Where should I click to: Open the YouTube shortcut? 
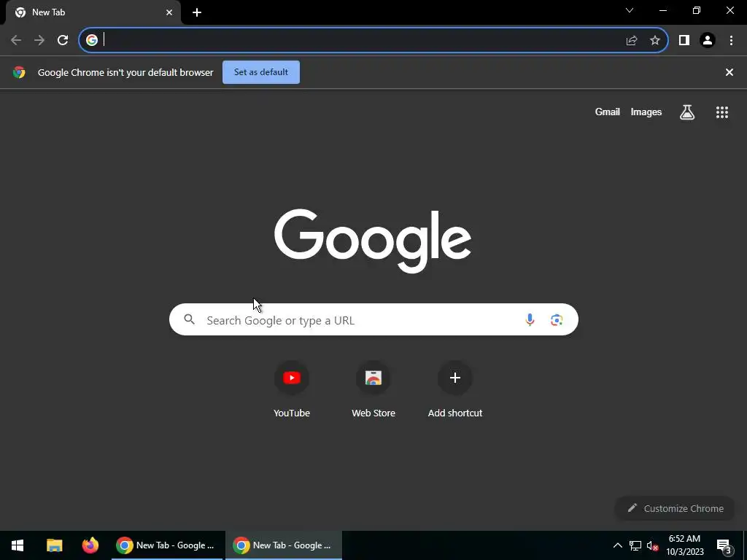click(x=292, y=391)
